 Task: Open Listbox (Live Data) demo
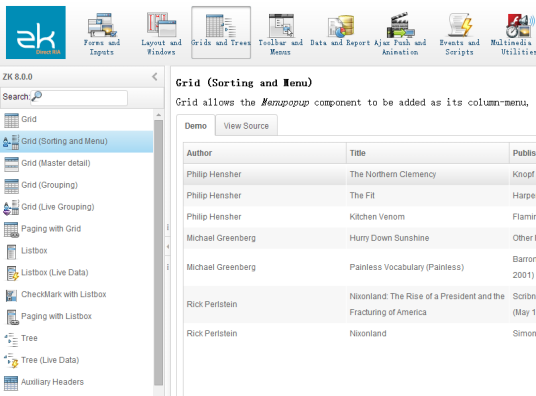click(x=77, y=273)
